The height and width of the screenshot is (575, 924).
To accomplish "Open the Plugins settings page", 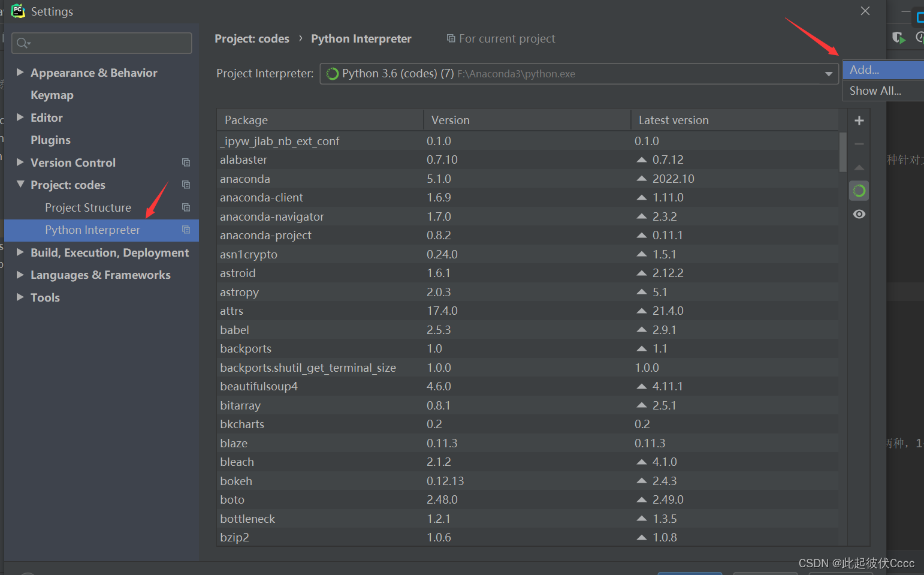I will pos(50,140).
